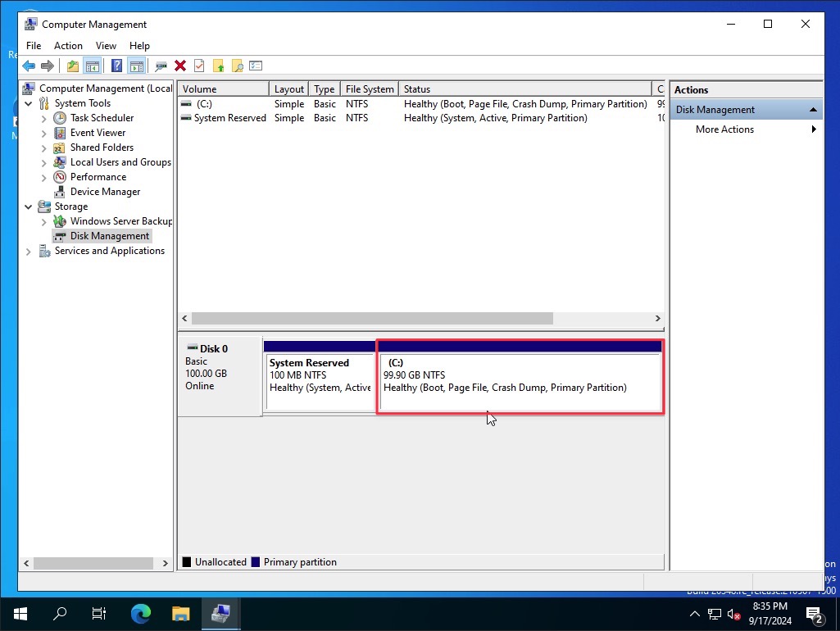Expand the Local Users and Groups node
The width and height of the screenshot is (840, 631).
coord(44,162)
